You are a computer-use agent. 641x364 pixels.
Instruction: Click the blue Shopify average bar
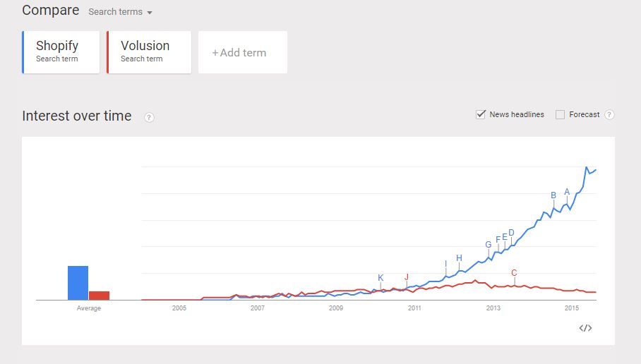pyautogui.click(x=78, y=283)
